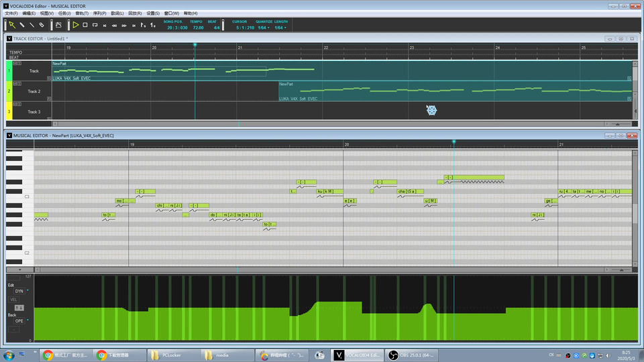Image resolution: width=644 pixels, height=362 pixels.
Task: Click the start marker flag icon
Action: [143, 25]
